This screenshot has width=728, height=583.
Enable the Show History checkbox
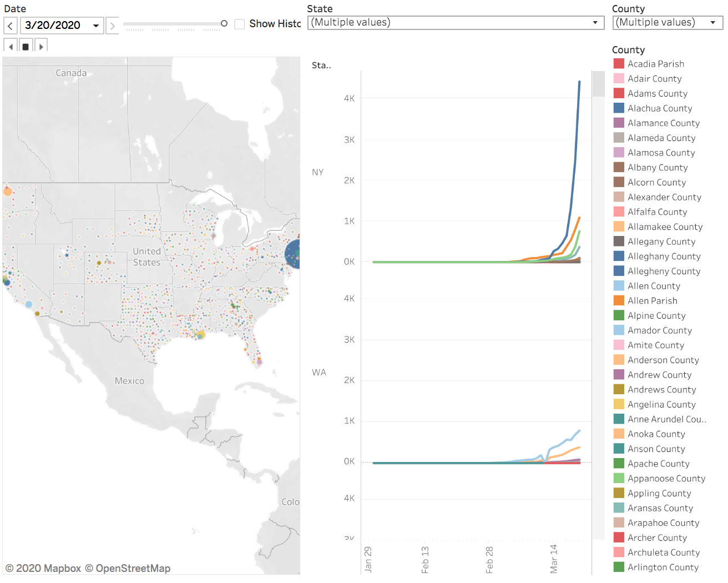240,24
